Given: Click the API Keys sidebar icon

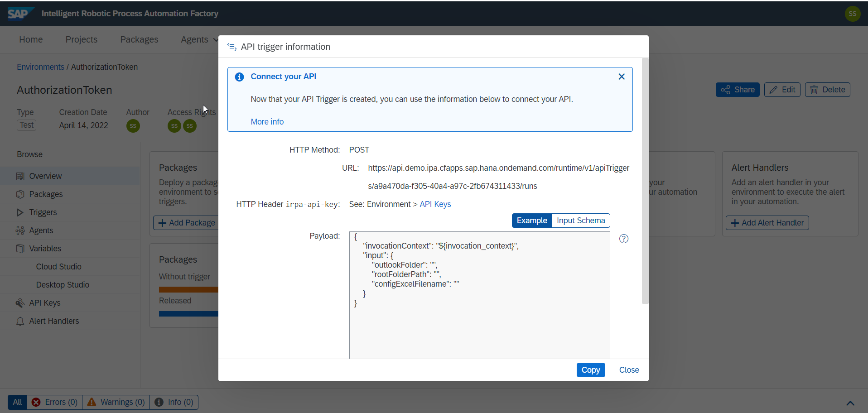Looking at the screenshot, I should click(20, 303).
